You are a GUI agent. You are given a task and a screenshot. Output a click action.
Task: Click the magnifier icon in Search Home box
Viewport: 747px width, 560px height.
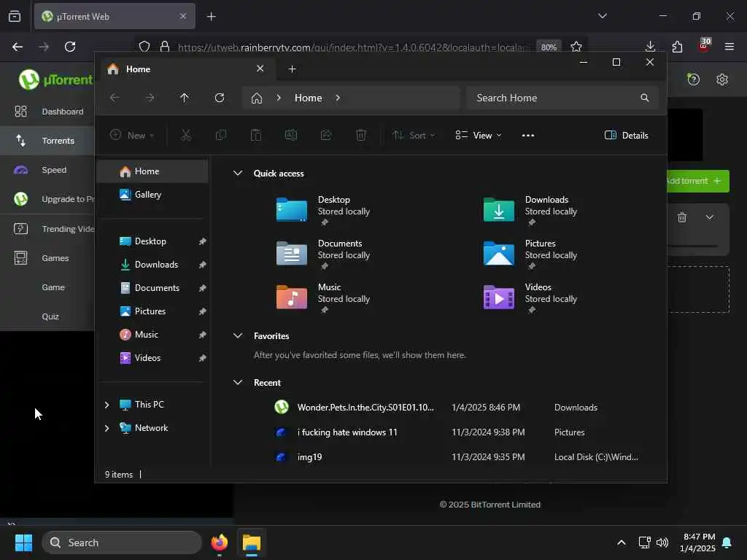point(645,98)
